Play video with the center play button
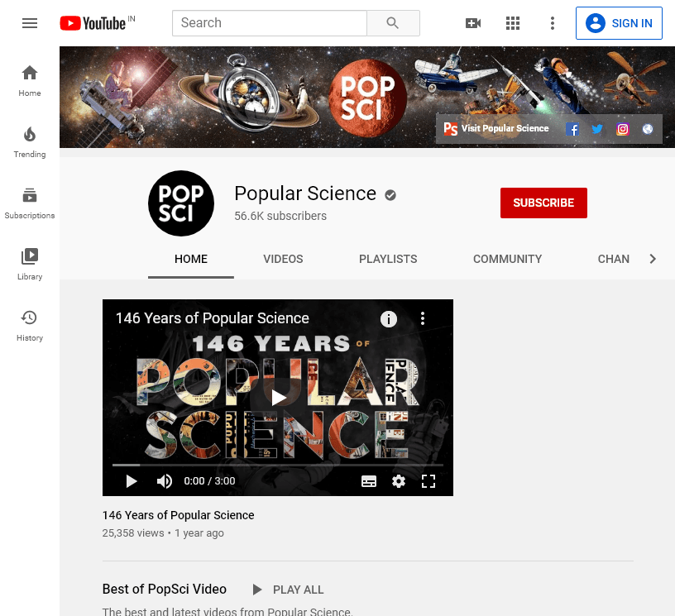 point(278,398)
